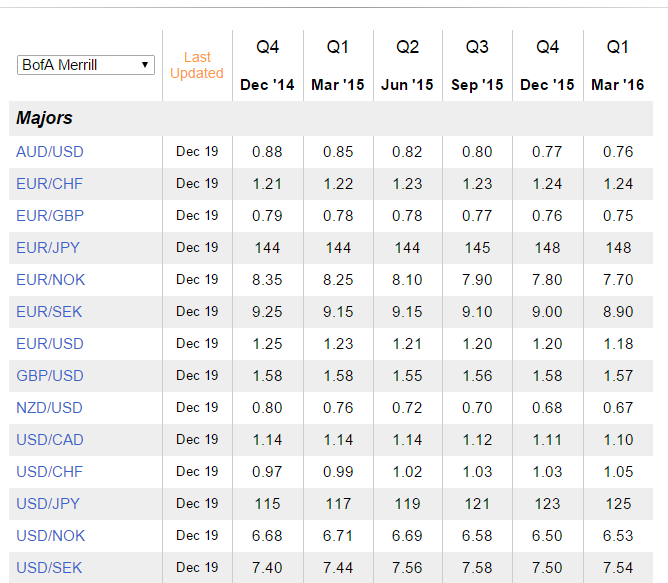Image resolution: width=668 pixels, height=583 pixels.
Task: Open the USD/NOK currency link
Action: point(51,535)
